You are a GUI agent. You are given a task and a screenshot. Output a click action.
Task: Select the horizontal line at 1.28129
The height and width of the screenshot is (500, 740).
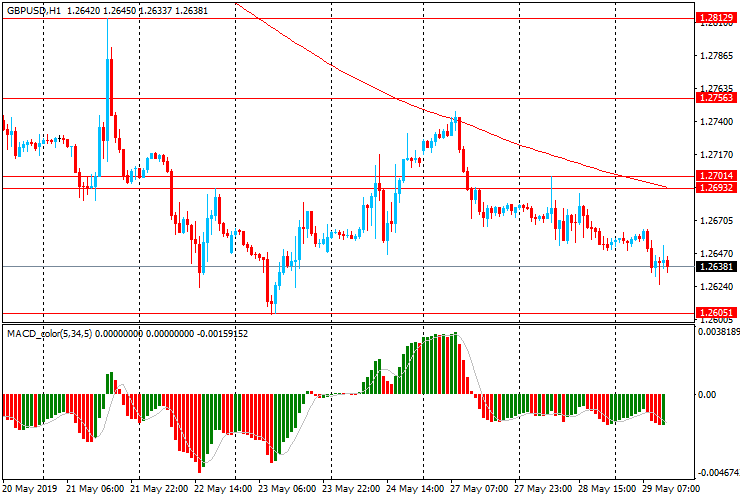[348, 18]
